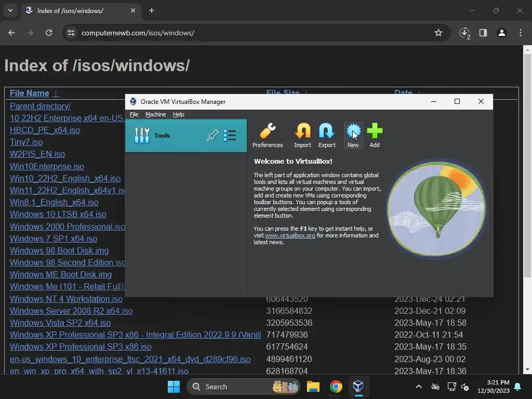This screenshot has height=399, width=532.
Task: Open VirtualBox Preferences wrench icon
Action: point(268,136)
